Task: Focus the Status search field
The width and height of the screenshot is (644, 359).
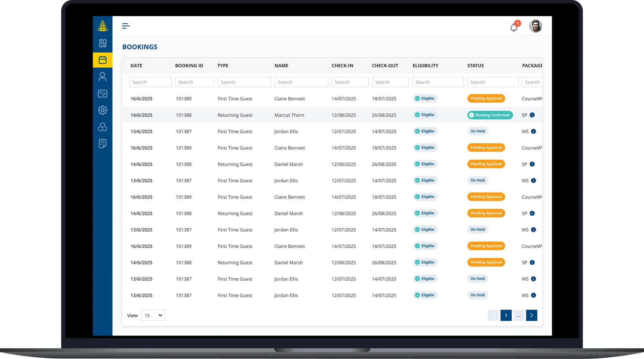Action: (493, 82)
